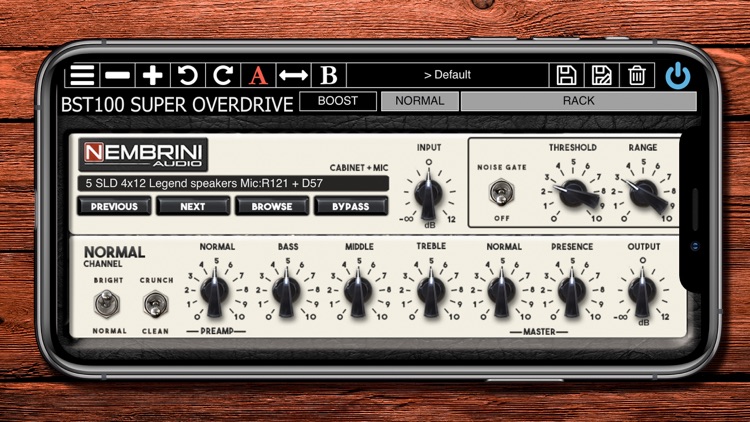This screenshot has height=422, width=750.
Task: Click the BYPASS cabinet button
Action: tap(351, 206)
